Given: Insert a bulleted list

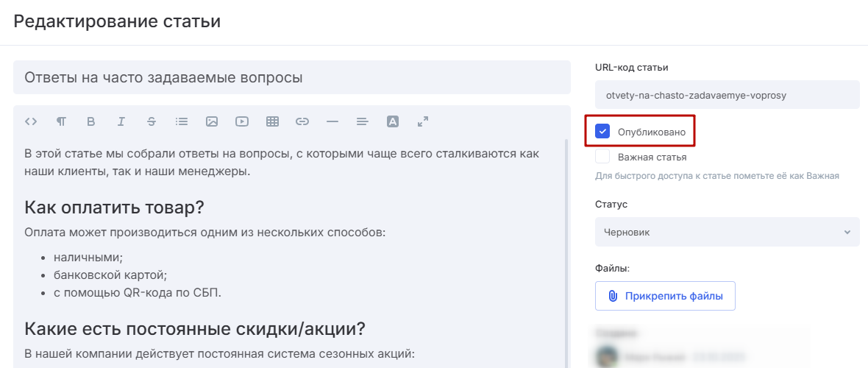Looking at the screenshot, I should (x=182, y=121).
